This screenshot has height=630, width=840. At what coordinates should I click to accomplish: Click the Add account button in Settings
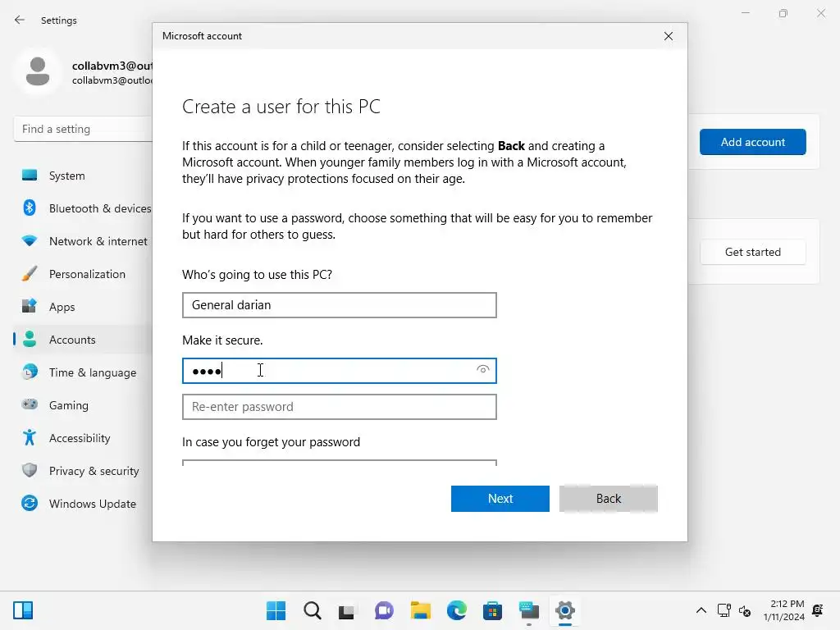[753, 142]
